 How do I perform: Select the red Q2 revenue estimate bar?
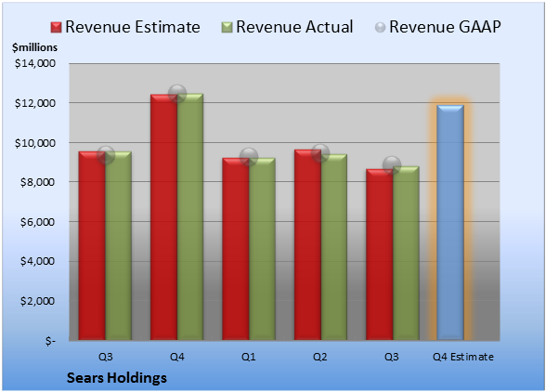[308, 245]
